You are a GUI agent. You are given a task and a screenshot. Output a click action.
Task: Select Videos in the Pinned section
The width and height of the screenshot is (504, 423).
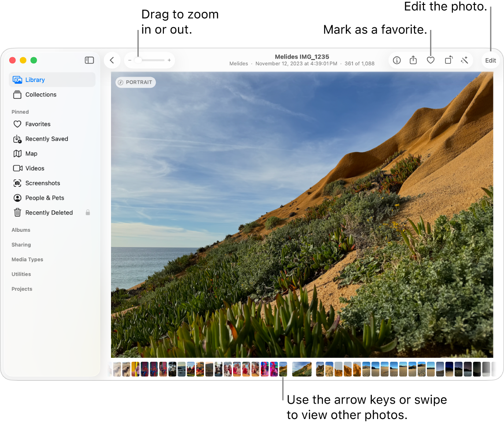click(x=34, y=168)
